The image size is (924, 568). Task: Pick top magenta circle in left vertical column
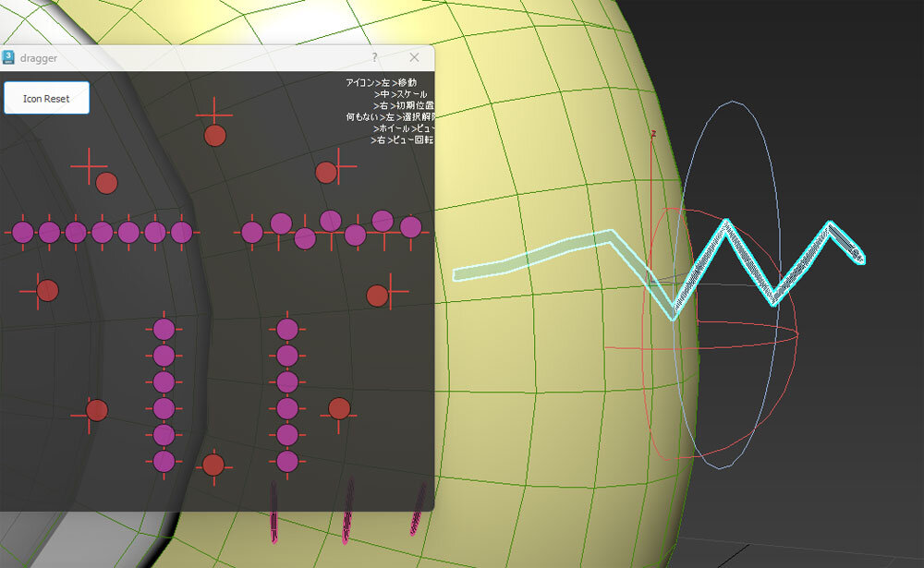[164, 330]
